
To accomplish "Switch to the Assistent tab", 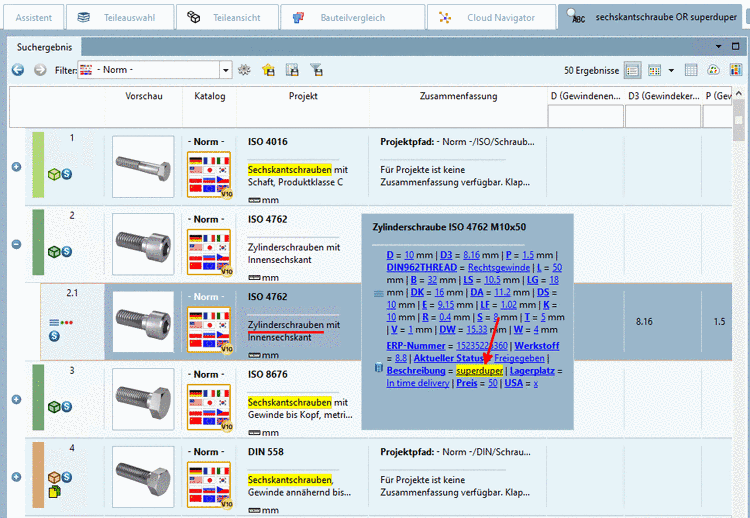I will (33, 18).
